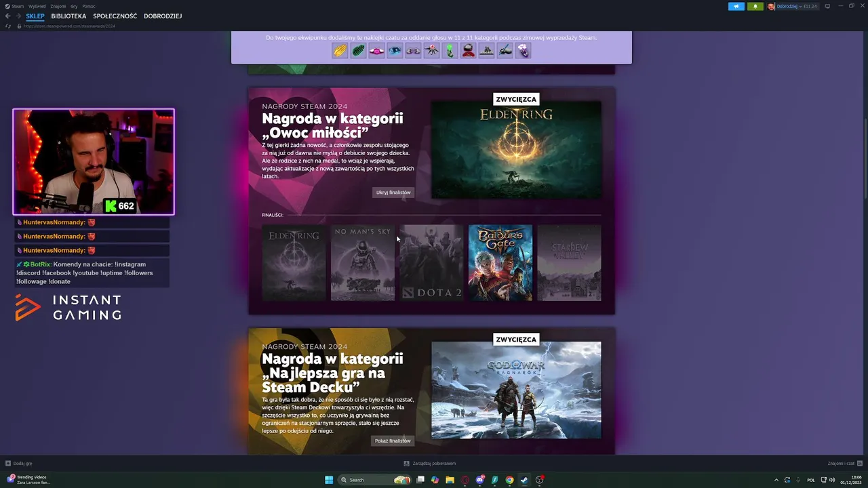Open the Znajomi menu
The image size is (868, 488).
point(58,6)
